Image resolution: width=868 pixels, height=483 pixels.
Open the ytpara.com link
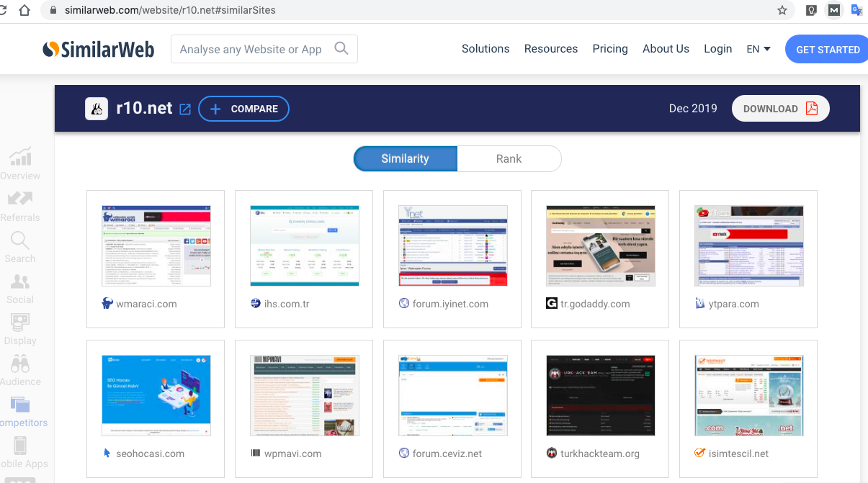(x=734, y=304)
